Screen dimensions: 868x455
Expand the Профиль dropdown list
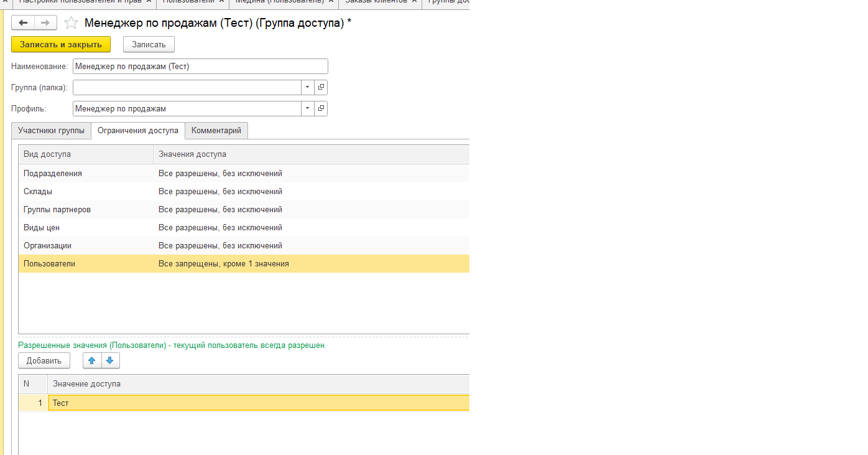(308, 109)
